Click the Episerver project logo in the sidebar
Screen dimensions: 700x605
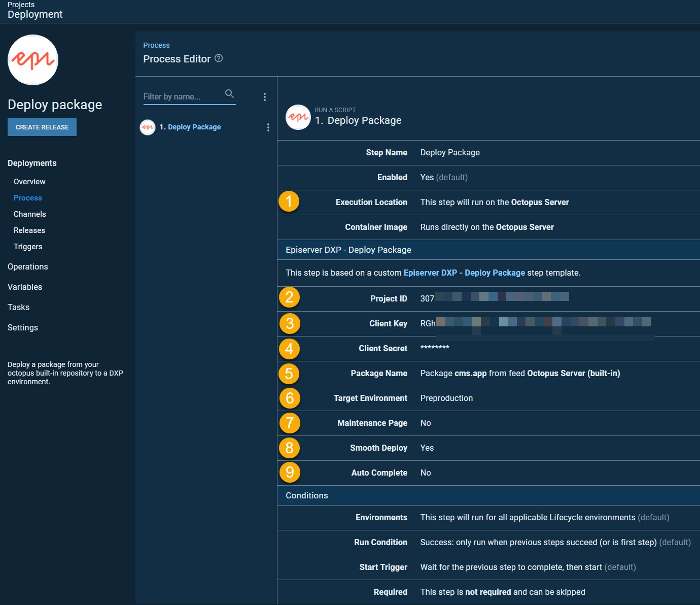(33, 60)
